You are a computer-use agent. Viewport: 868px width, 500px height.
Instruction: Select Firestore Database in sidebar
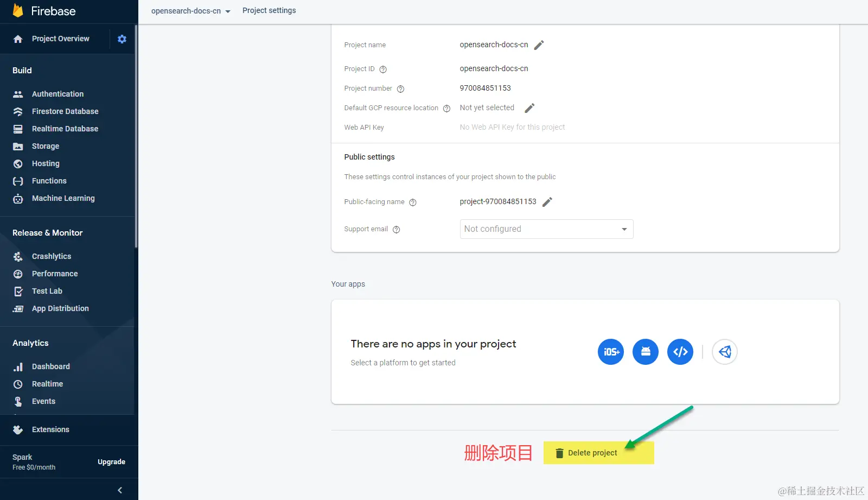click(x=65, y=111)
